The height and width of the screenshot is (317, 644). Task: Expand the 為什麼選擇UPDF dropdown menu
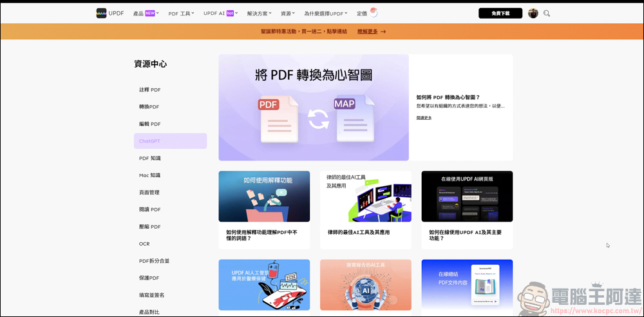pyautogui.click(x=326, y=14)
